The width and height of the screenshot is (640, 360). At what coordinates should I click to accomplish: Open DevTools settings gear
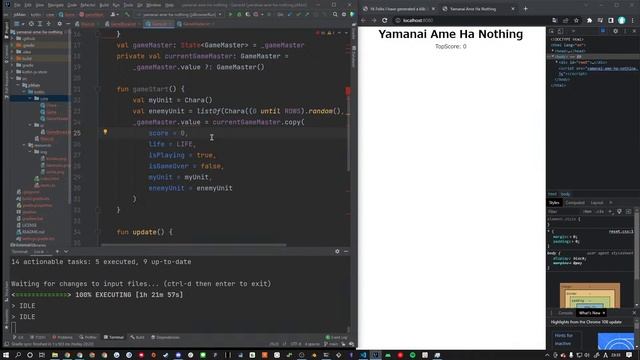pyautogui.click(x=616, y=31)
